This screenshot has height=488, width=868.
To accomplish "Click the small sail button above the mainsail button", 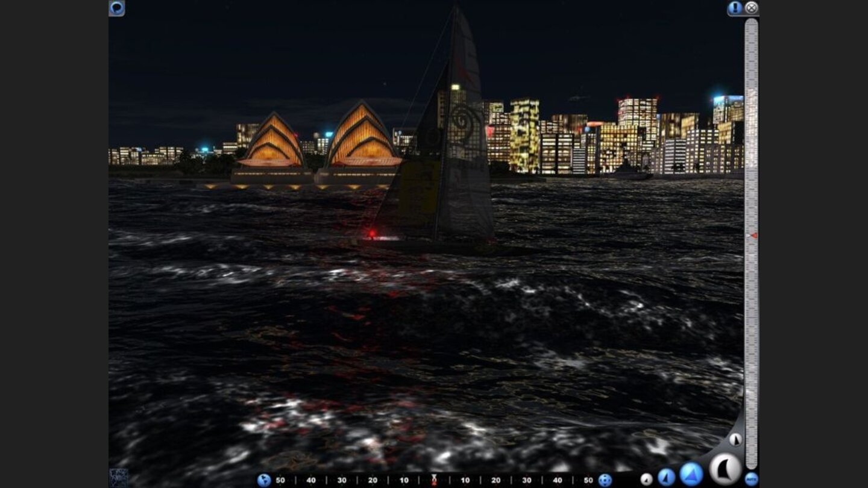I will [735, 439].
